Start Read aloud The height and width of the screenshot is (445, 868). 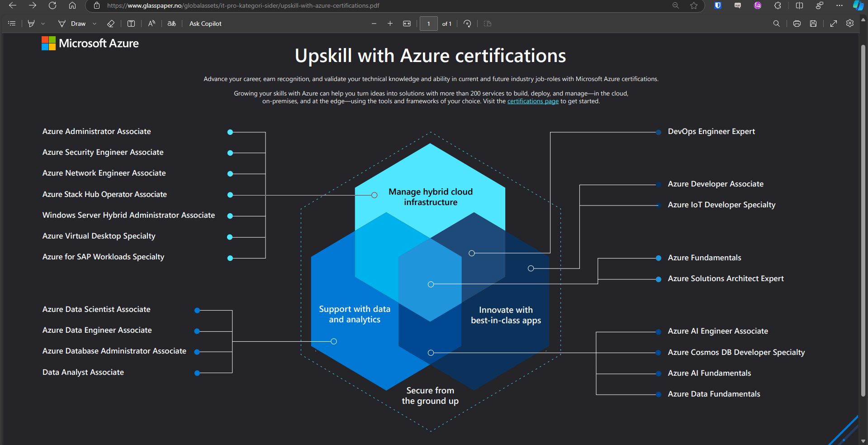click(x=152, y=24)
